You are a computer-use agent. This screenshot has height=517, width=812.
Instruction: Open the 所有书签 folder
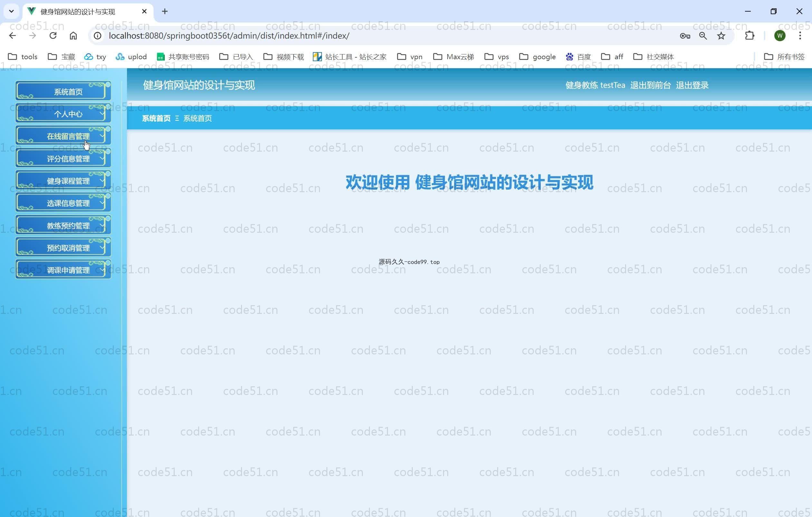[x=784, y=57]
